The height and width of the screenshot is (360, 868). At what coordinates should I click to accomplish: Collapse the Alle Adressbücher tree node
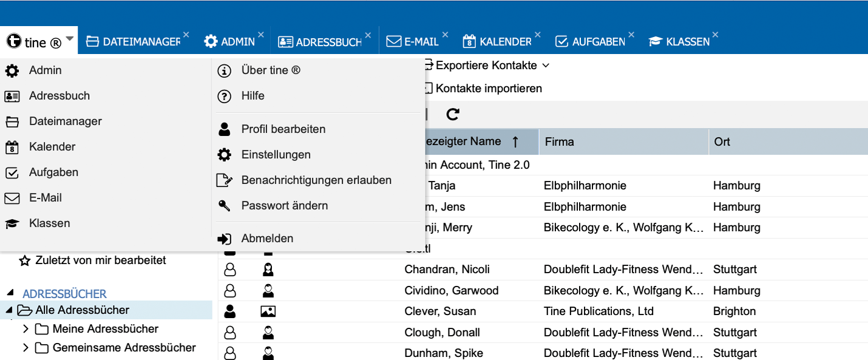click(9, 310)
